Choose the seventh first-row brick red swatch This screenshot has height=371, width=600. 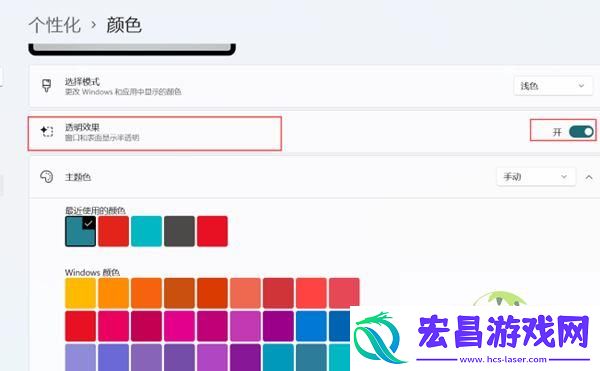[278, 293]
